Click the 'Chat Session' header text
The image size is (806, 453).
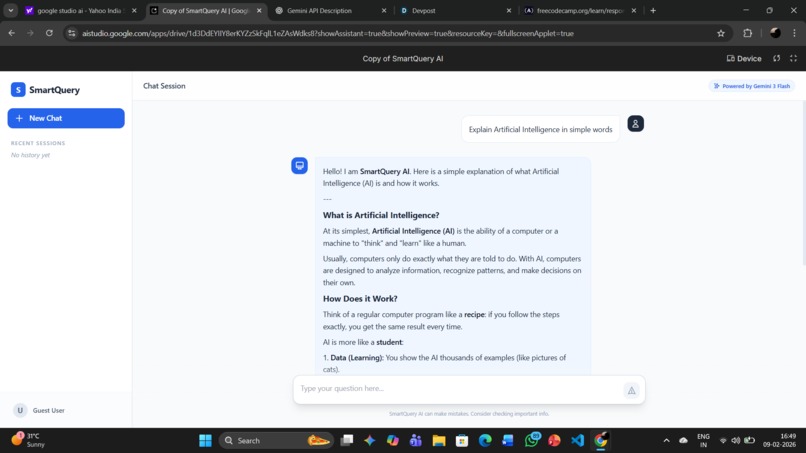(x=164, y=86)
